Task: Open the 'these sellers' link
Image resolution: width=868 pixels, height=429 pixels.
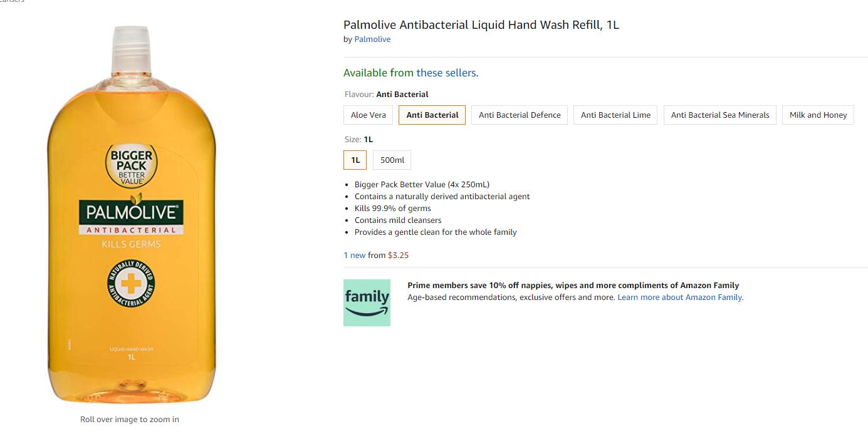Action: (446, 73)
